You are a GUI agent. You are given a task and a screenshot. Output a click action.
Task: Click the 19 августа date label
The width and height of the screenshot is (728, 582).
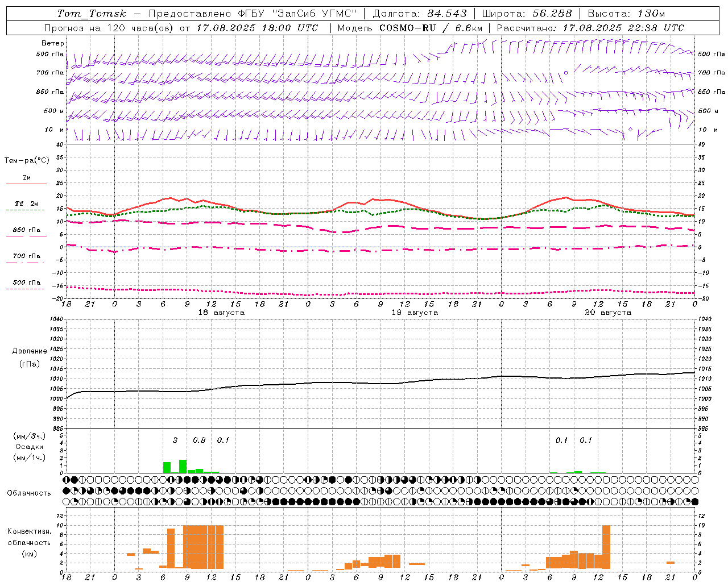pyautogui.click(x=415, y=313)
